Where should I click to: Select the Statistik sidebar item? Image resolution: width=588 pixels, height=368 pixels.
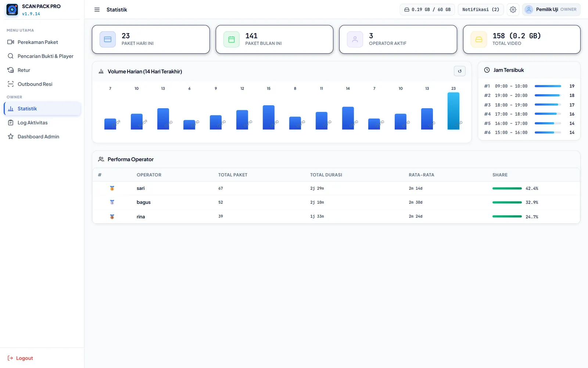tap(42, 109)
